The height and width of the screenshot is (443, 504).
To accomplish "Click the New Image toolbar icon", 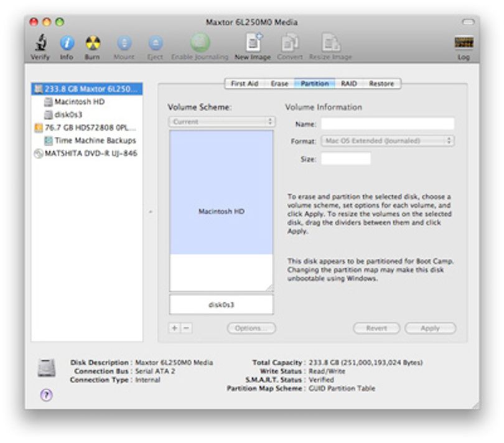I will click(254, 42).
